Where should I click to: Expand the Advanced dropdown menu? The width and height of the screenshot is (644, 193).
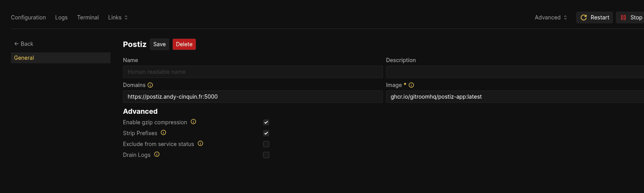click(551, 17)
